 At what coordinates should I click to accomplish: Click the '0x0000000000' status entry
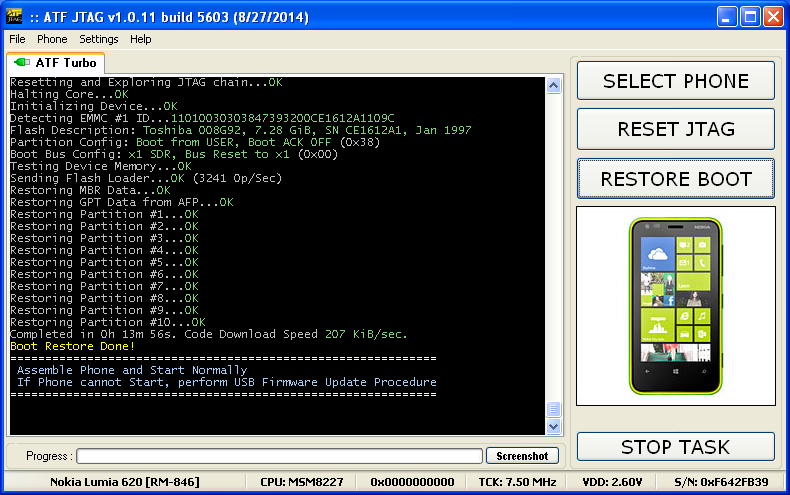[412, 482]
